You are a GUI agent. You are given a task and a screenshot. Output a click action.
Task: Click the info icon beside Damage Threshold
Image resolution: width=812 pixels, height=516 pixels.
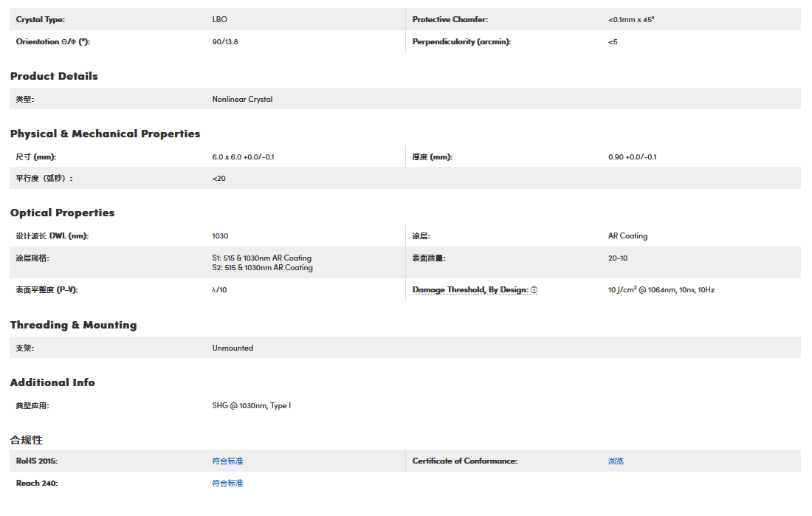(534, 290)
